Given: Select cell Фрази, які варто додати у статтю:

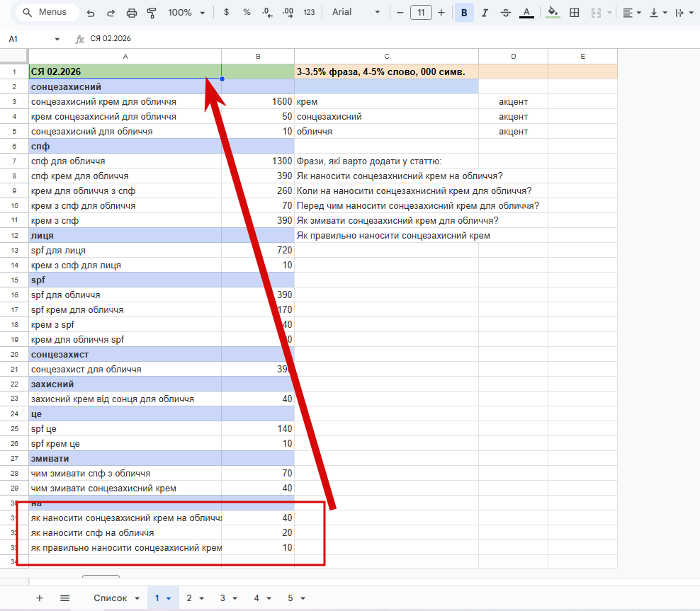Looking at the screenshot, I should pos(387,161).
